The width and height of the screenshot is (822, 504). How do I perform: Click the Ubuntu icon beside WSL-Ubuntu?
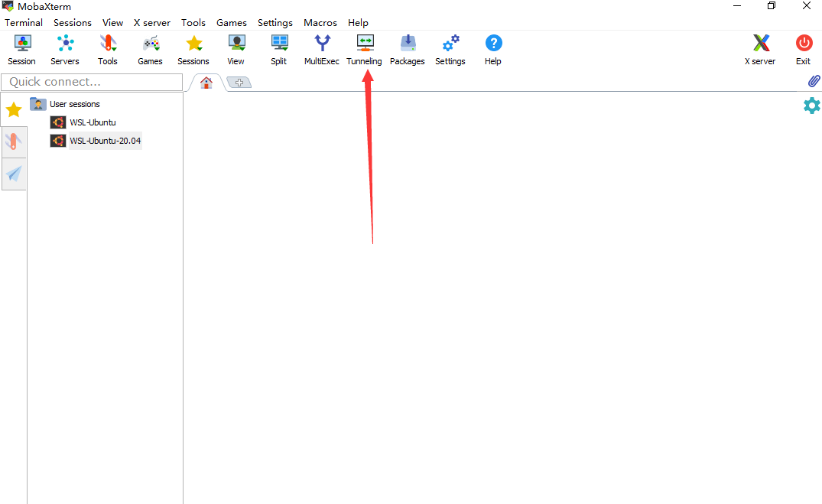57,122
